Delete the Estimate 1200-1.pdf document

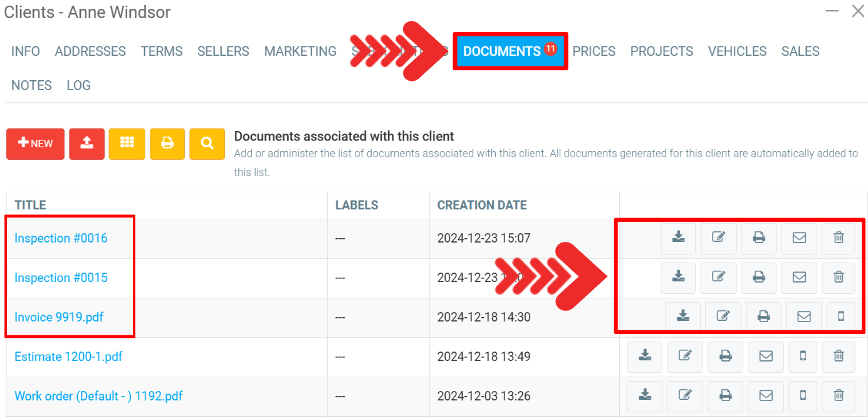click(839, 356)
